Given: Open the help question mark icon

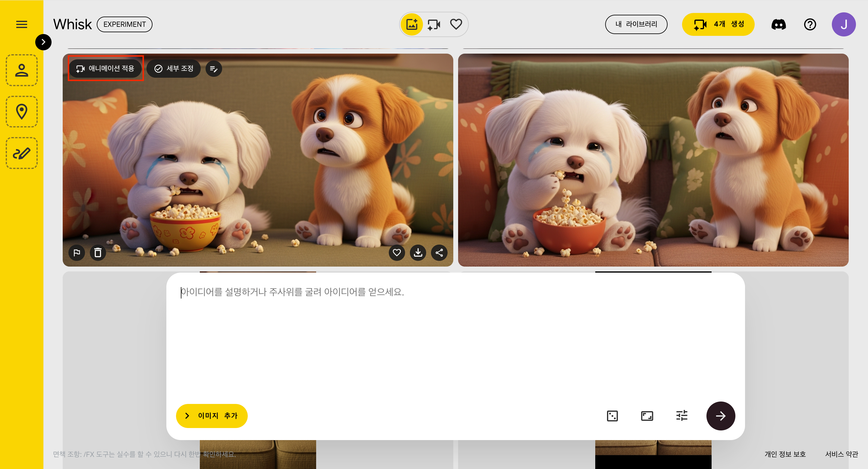Looking at the screenshot, I should [810, 24].
